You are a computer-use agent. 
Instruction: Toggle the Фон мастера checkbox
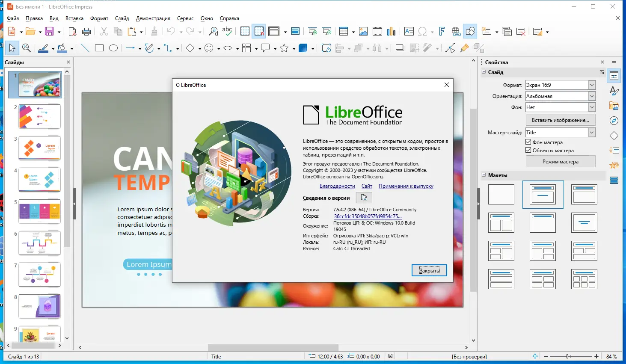[x=528, y=142]
